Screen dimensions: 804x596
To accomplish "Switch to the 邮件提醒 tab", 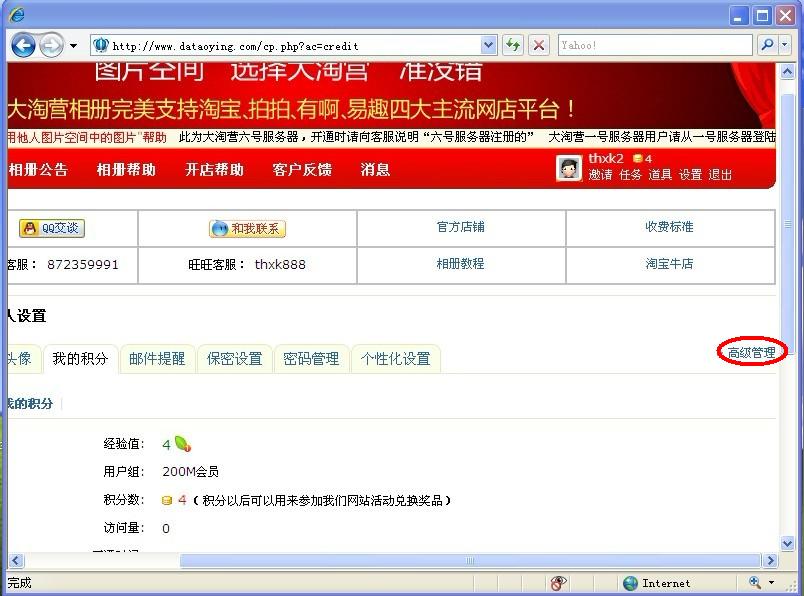I will click(157, 359).
